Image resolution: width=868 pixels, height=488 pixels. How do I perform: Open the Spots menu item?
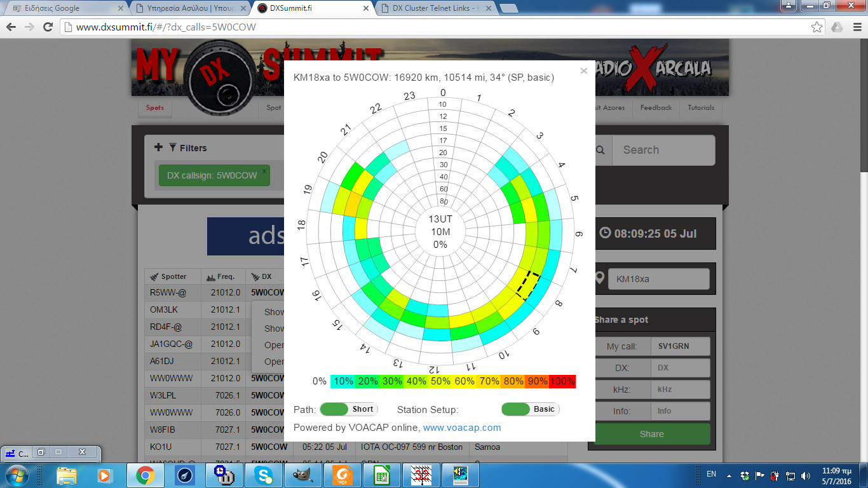point(155,107)
